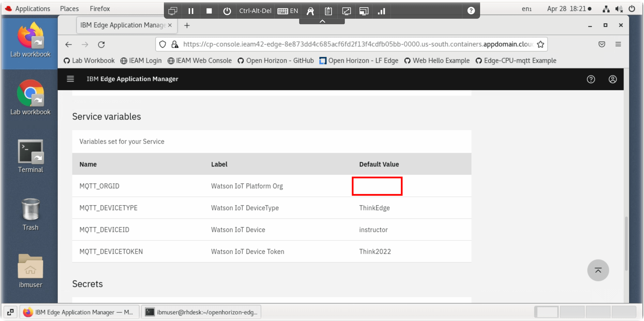The height and width of the screenshot is (321, 644).
Task: Click the en1 input source indicator
Action: (527, 9)
